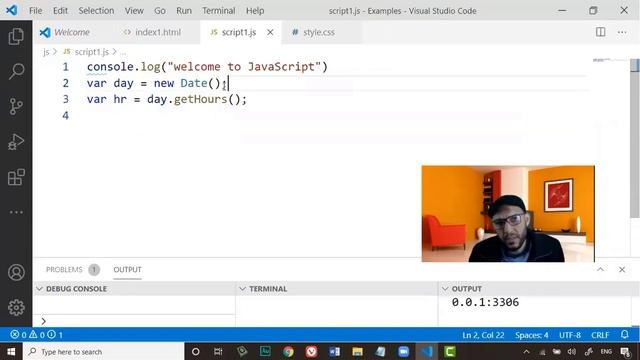This screenshot has height=360, width=640.
Task: Open the Run menu
Action: [x=184, y=11]
